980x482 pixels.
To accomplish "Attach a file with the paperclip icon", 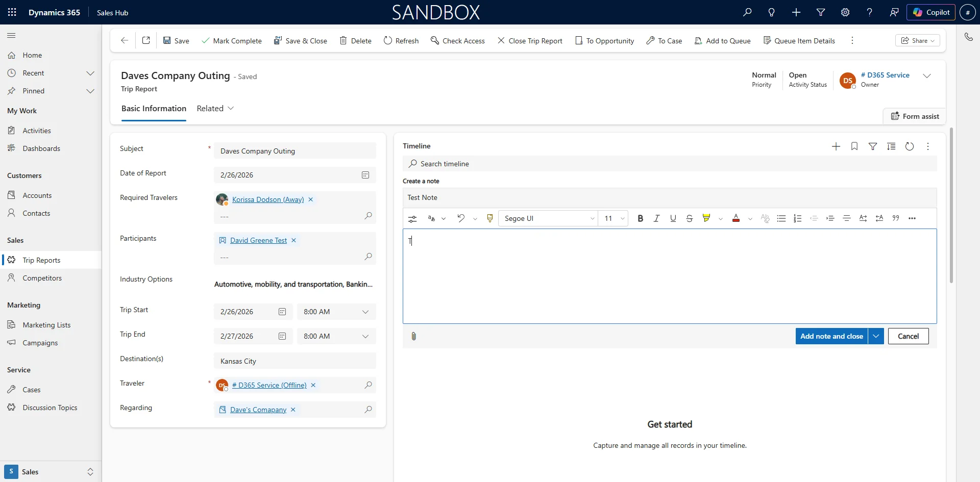I will click(413, 336).
